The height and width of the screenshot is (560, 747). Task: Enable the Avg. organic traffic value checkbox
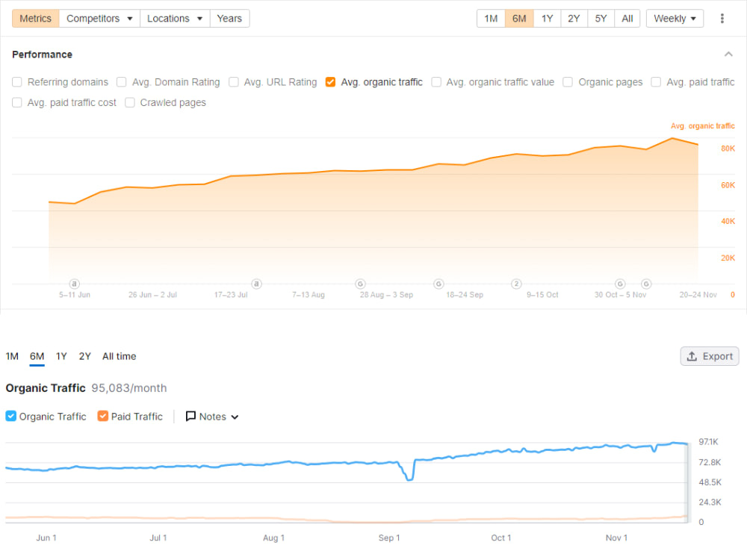coord(436,82)
